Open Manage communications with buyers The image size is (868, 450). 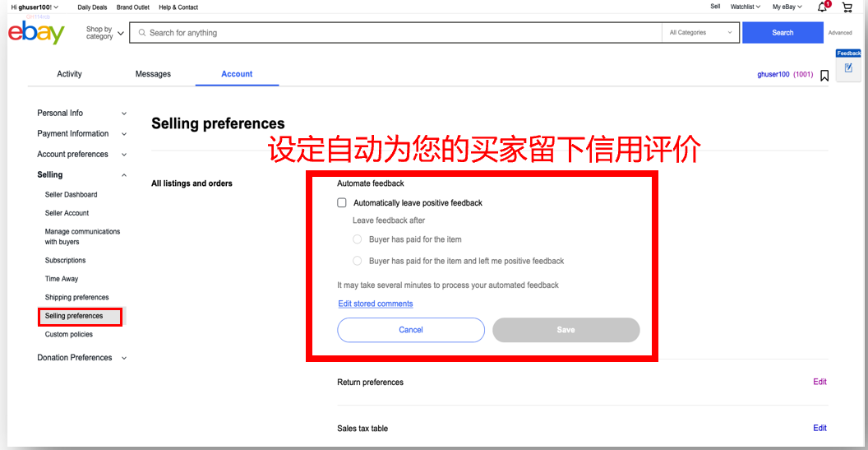(x=82, y=237)
